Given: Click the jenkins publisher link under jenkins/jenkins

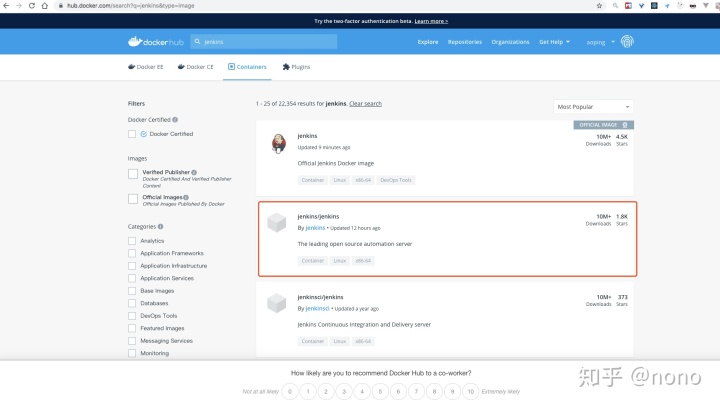Looking at the screenshot, I should click(315, 228).
